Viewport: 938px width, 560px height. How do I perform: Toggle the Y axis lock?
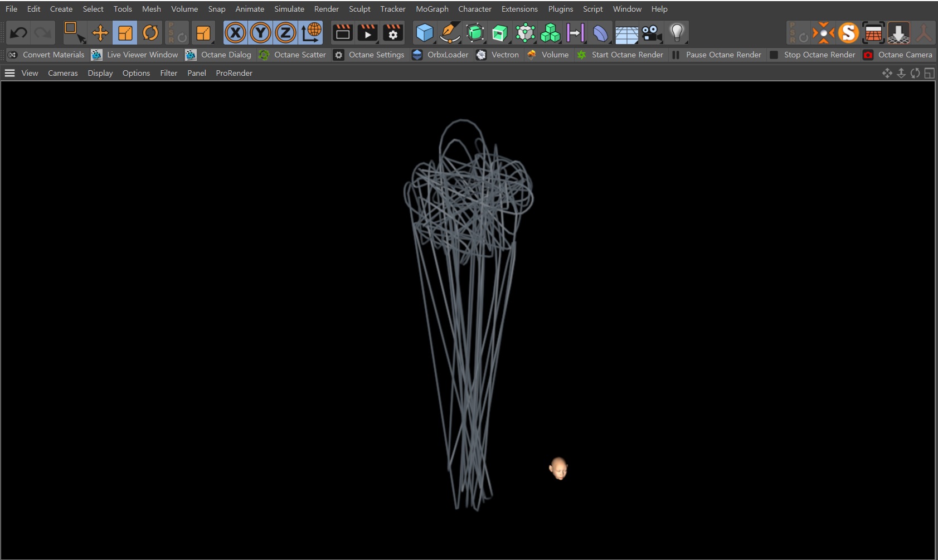tap(260, 33)
